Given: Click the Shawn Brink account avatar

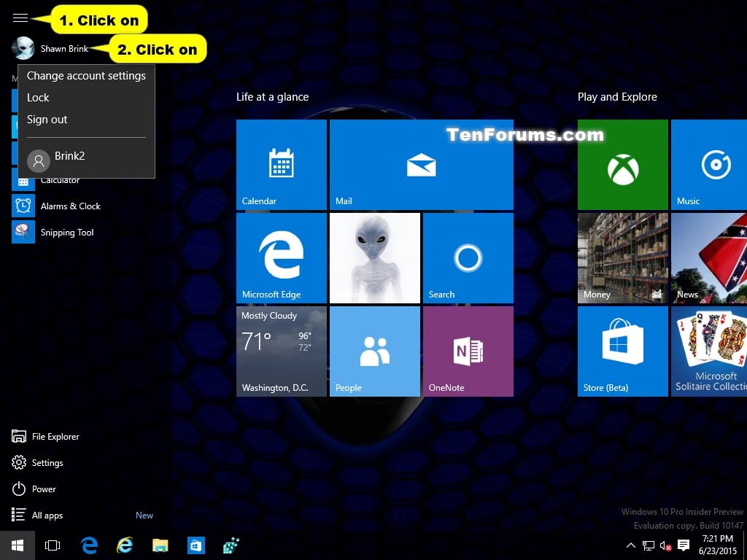Looking at the screenshot, I should [23, 48].
